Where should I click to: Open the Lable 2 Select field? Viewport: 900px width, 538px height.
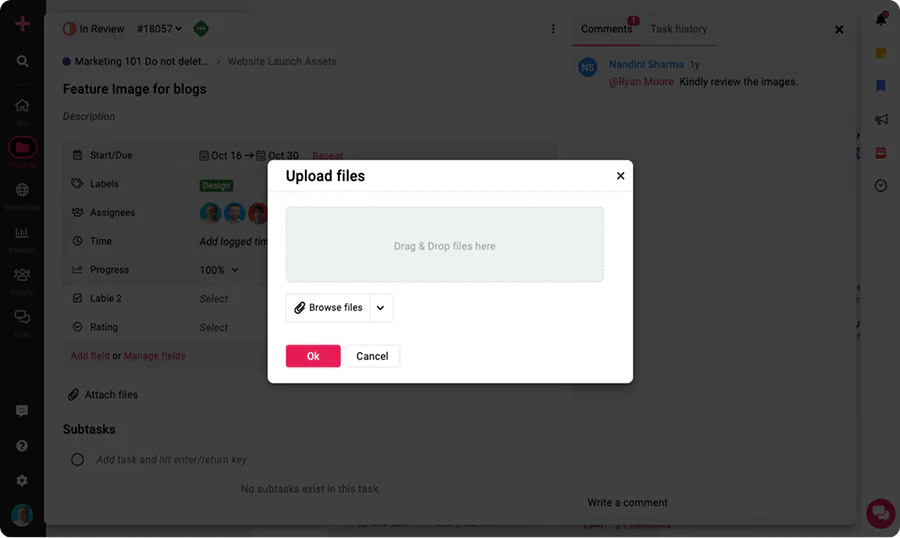click(214, 299)
